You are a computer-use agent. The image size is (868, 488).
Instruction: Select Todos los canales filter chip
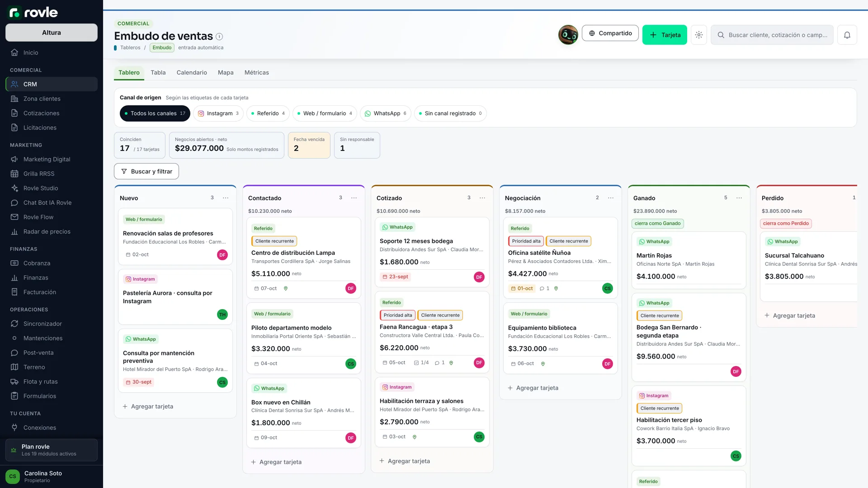pyautogui.click(x=155, y=113)
